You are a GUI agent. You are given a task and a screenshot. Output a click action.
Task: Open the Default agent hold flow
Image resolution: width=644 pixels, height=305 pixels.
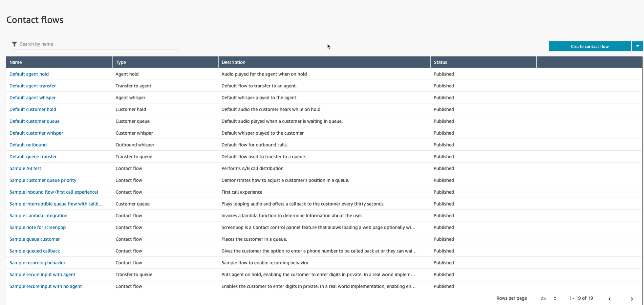coord(29,74)
